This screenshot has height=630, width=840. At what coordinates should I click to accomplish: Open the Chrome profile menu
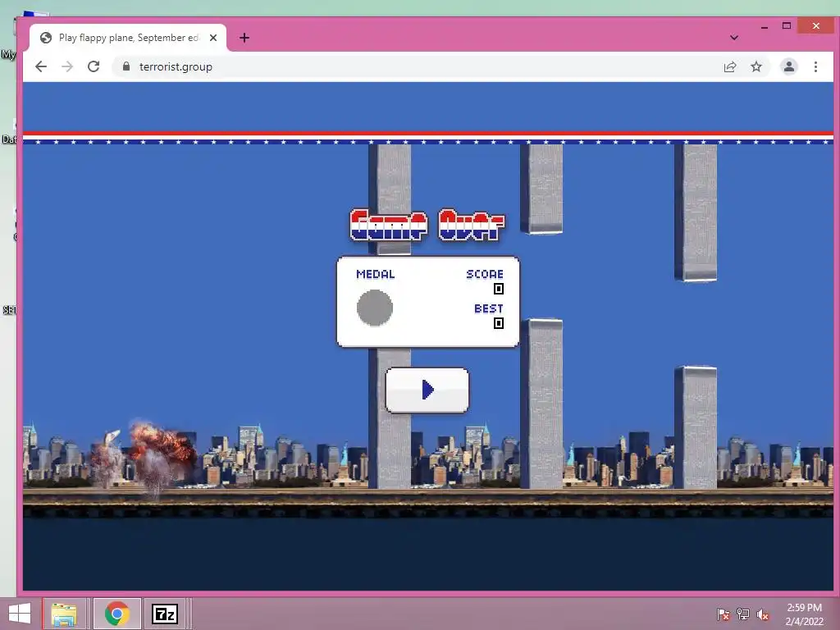click(788, 67)
